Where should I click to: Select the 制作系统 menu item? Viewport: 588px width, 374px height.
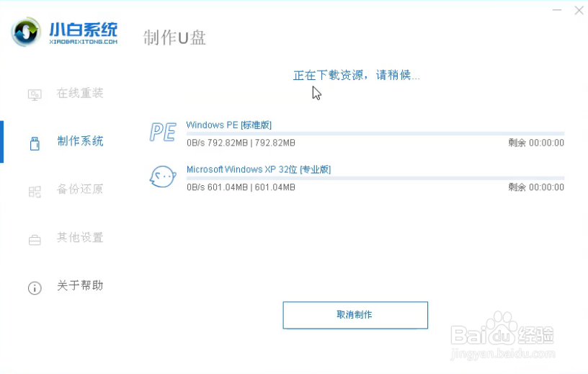(x=80, y=141)
